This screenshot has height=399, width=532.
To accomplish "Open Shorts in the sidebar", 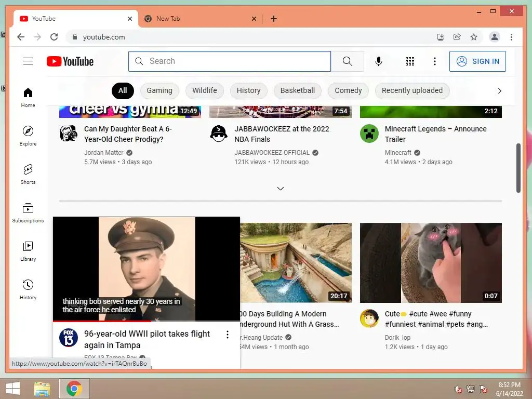I will [28, 174].
